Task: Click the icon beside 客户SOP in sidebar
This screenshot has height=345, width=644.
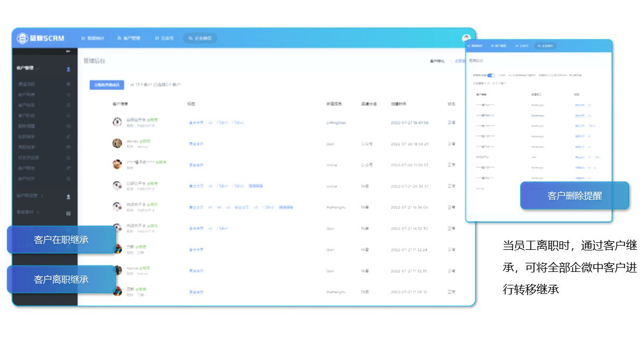Action: [68, 178]
